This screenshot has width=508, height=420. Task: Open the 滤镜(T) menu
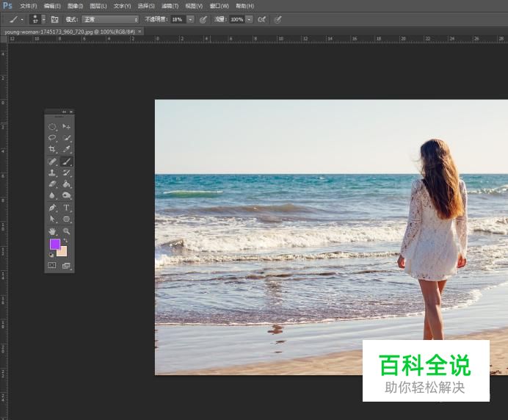click(x=170, y=6)
